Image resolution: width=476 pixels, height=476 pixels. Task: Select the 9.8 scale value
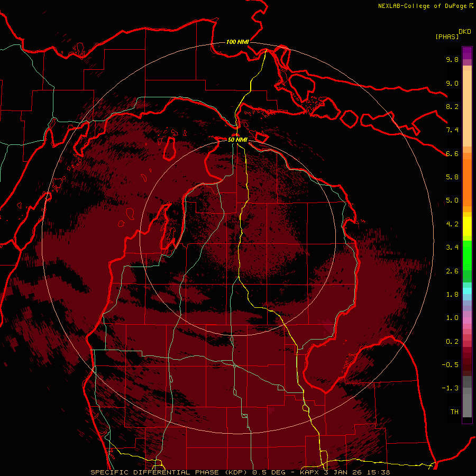click(x=452, y=59)
